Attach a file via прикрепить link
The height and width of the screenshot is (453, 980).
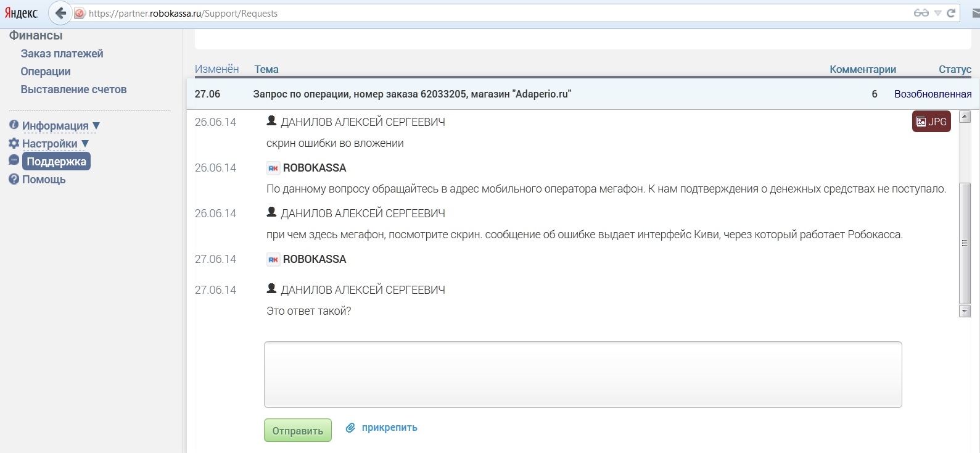(x=389, y=427)
